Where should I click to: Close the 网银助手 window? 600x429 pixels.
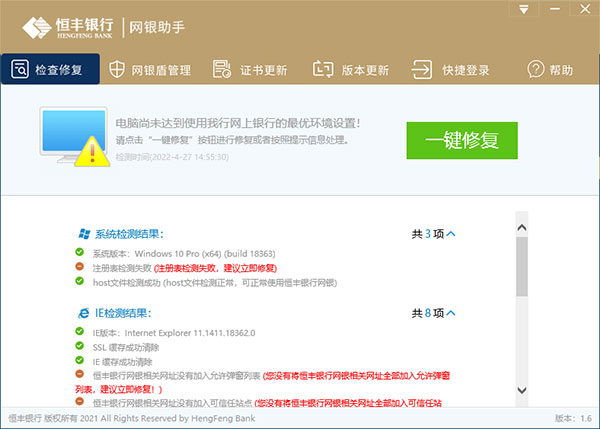pyautogui.click(x=585, y=9)
